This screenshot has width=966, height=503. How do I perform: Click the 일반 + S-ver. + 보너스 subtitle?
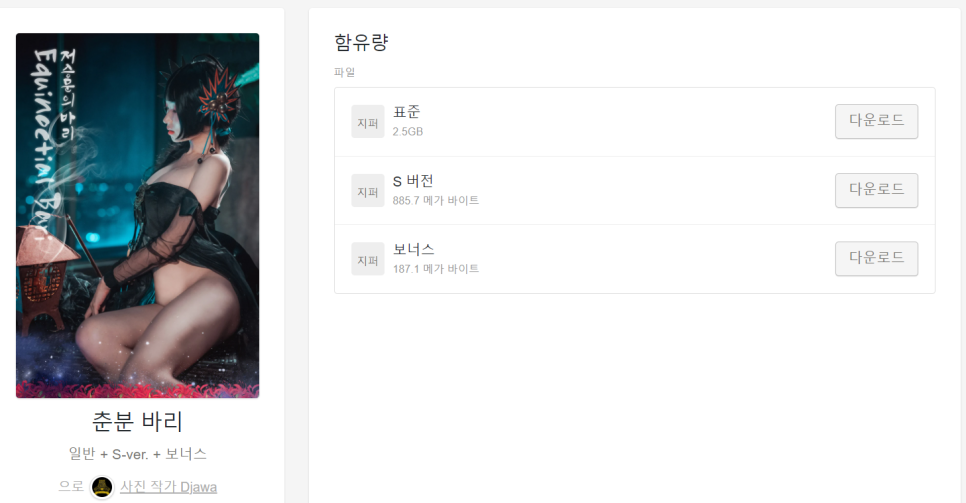(x=137, y=454)
